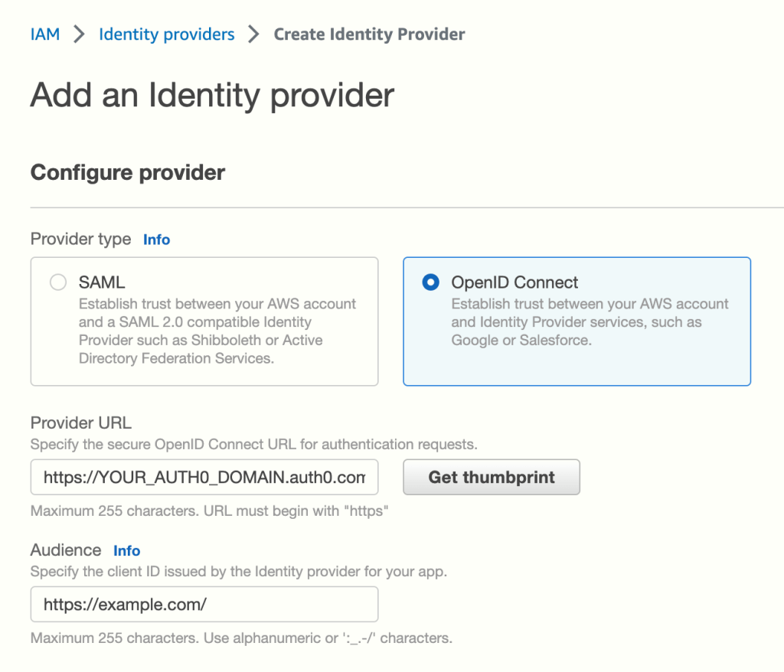
Task: Click the SAML 2.0 provider description text
Action: pos(217,331)
